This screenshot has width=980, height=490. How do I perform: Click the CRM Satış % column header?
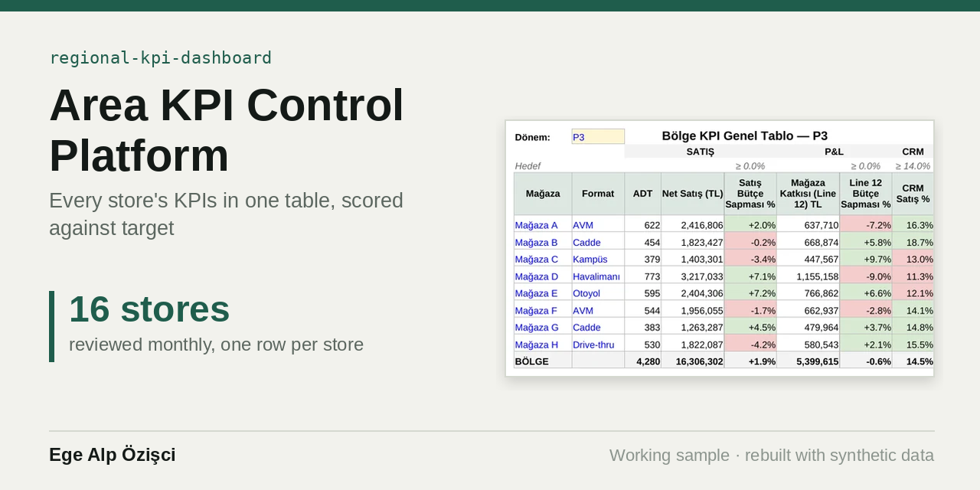coord(913,194)
